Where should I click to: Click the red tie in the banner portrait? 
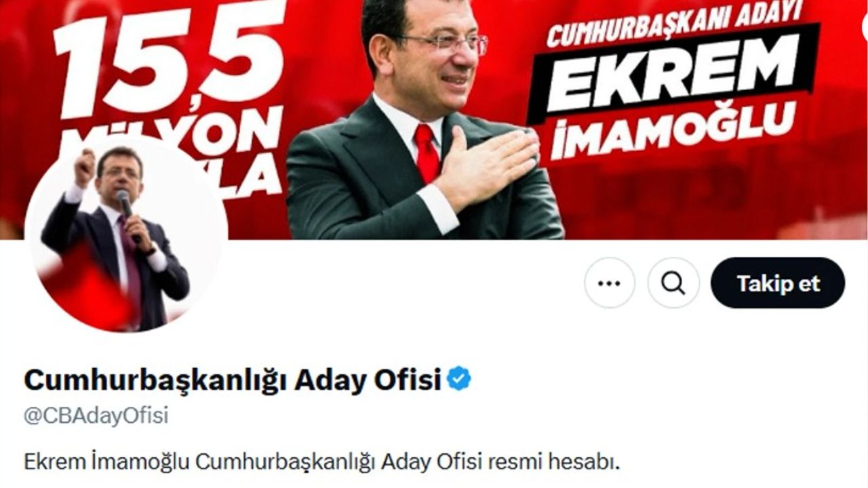427,154
